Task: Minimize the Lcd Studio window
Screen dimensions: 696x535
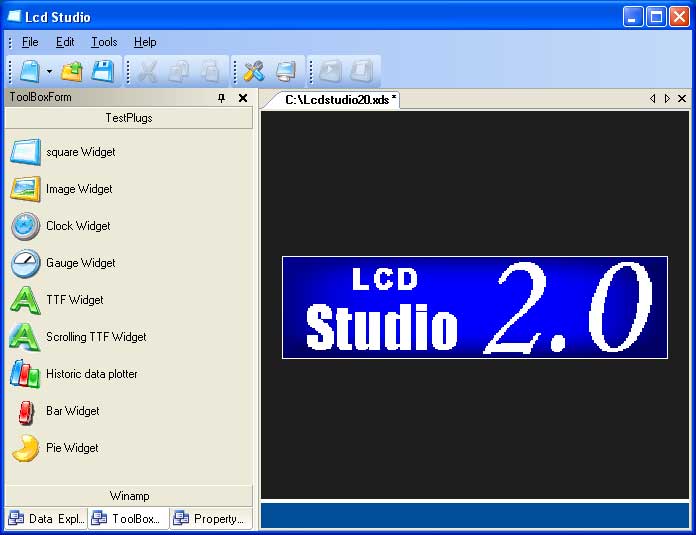Action: click(x=633, y=17)
